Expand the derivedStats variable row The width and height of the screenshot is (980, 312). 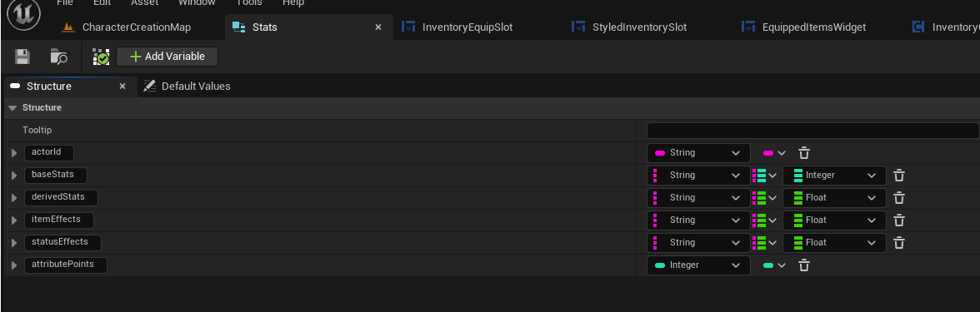(x=13, y=198)
